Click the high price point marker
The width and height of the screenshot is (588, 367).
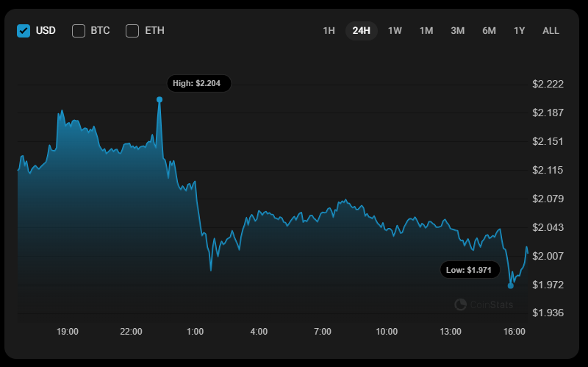[x=159, y=99]
